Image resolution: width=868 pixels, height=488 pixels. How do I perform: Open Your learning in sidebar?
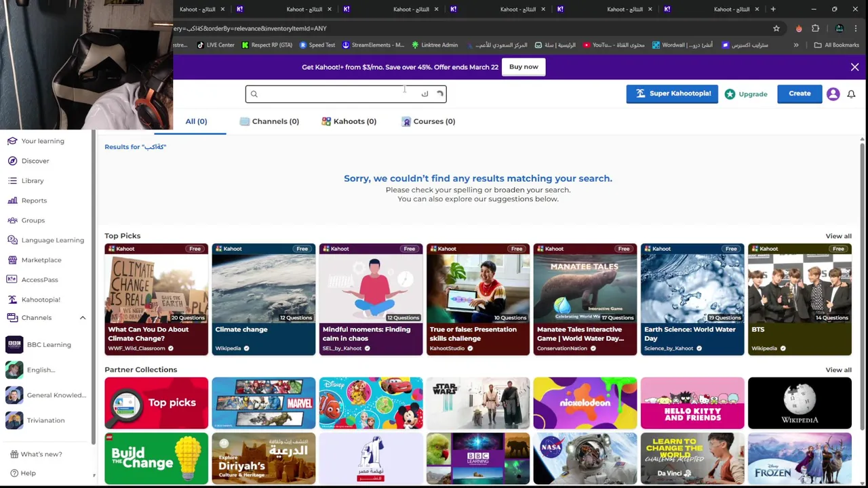click(x=36, y=141)
